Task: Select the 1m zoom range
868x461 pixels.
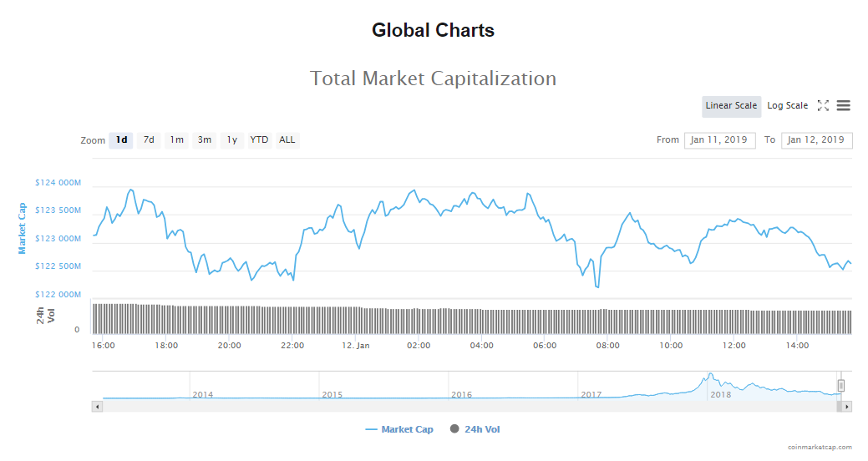Action: 176,139
